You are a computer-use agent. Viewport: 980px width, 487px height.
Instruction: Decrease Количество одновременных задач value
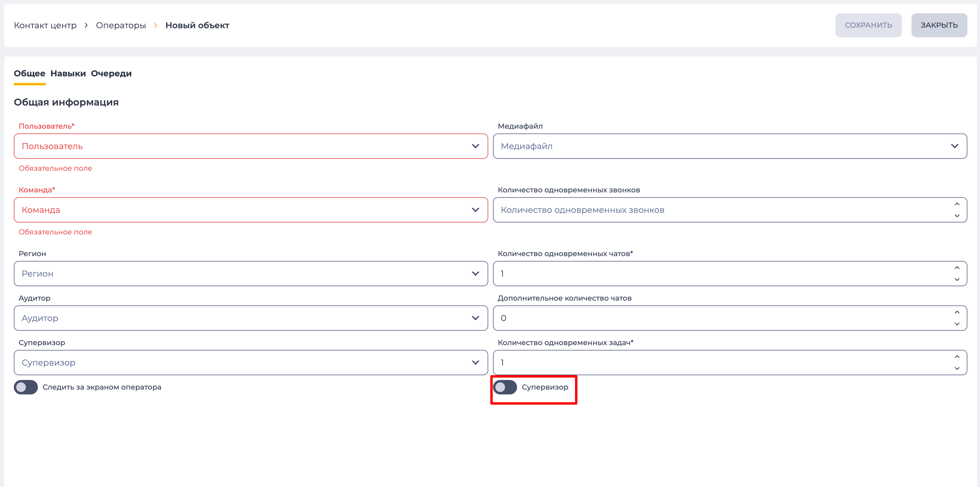(957, 369)
